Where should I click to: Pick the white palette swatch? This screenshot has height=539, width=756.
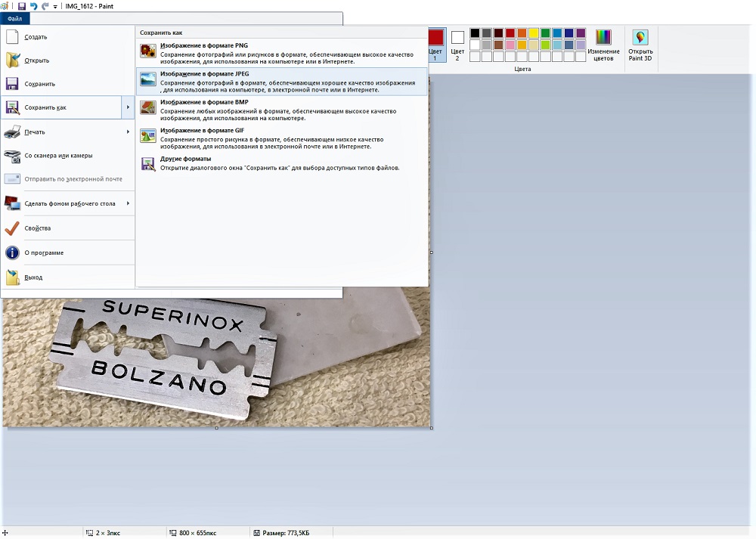pyautogui.click(x=475, y=45)
